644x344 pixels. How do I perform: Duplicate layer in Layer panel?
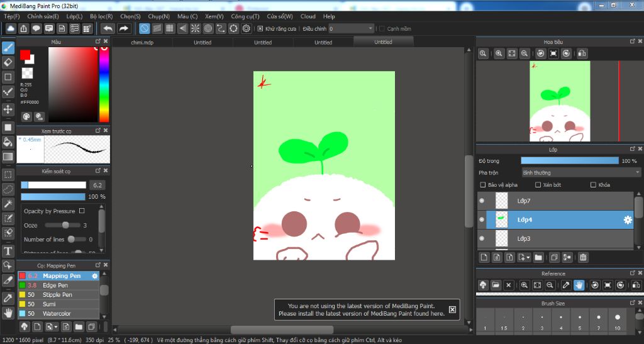point(554,257)
